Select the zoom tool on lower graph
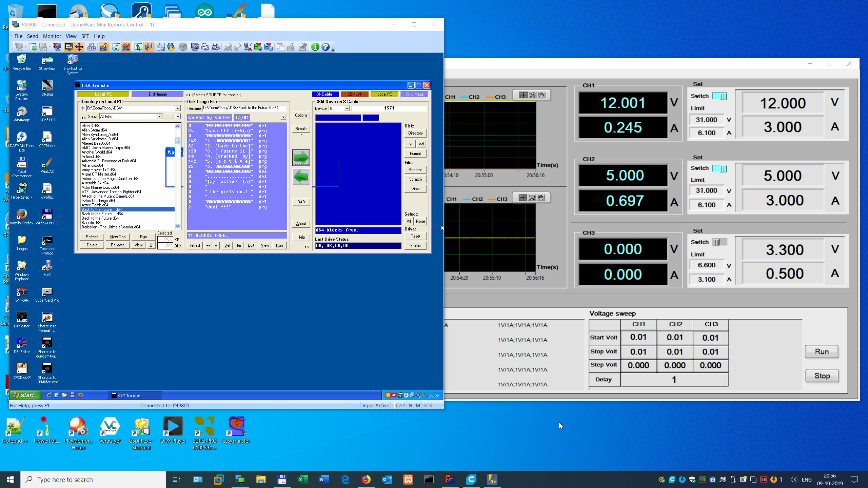Viewport: 868px width, 488px height. [x=532, y=198]
